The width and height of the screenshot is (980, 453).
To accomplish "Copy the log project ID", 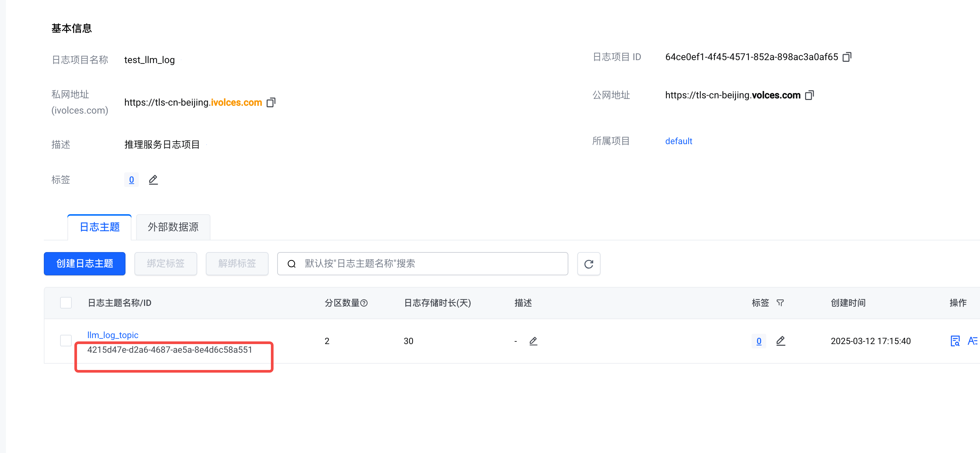I will 847,57.
